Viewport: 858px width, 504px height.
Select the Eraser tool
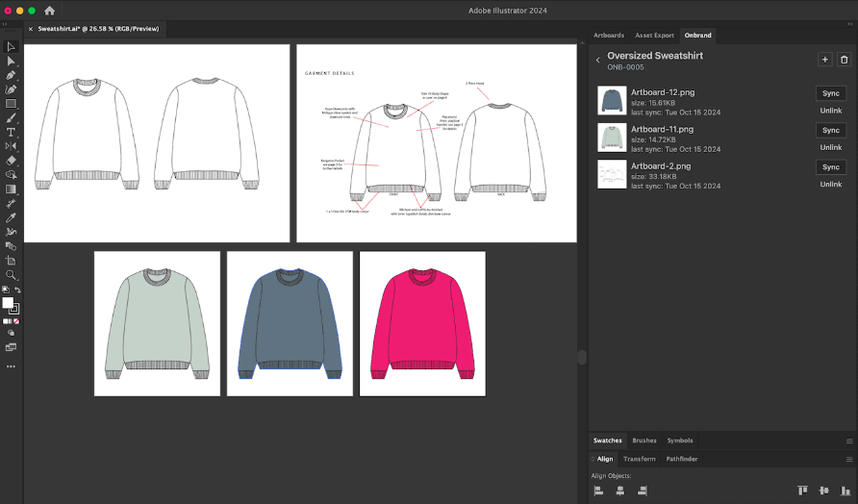[x=11, y=161]
